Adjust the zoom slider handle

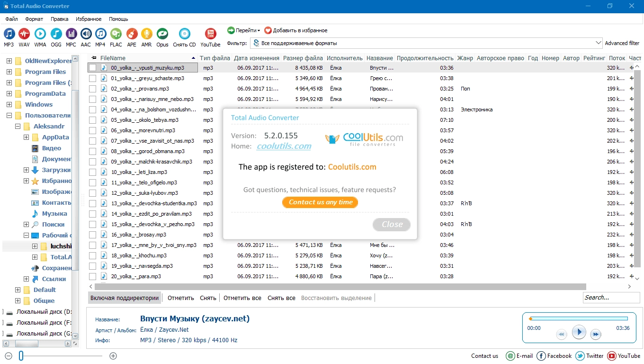21,356
